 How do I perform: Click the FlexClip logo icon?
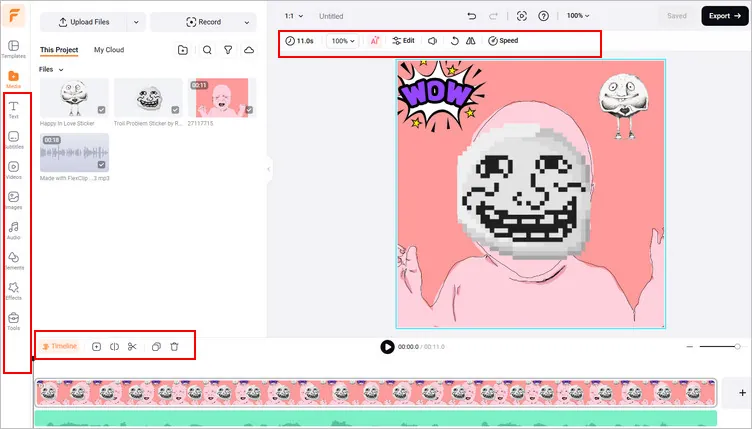[x=13, y=16]
